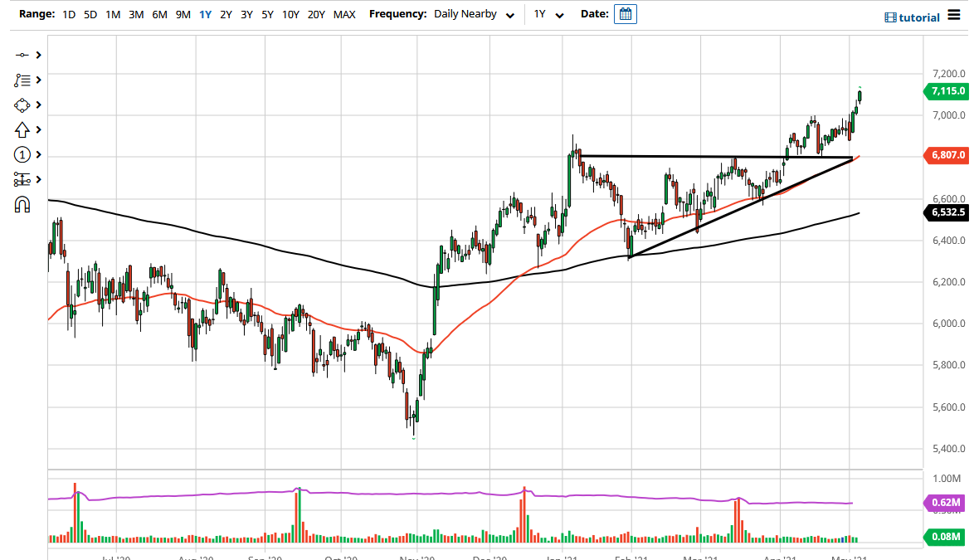Image resolution: width=974 pixels, height=560 pixels.
Task: Open the 1Y period dropdown
Action: [560, 14]
